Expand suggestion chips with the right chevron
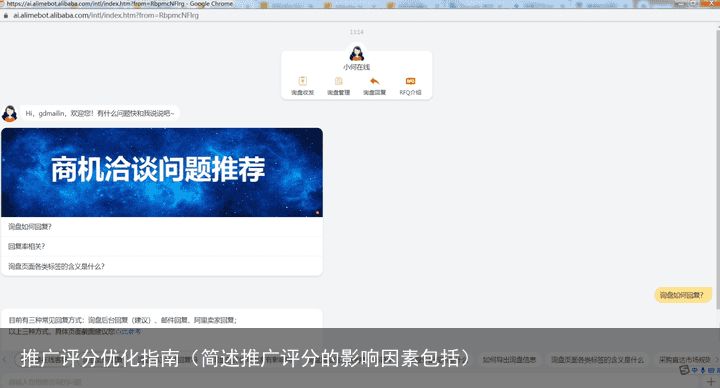The width and height of the screenshot is (720, 388). coord(716,360)
